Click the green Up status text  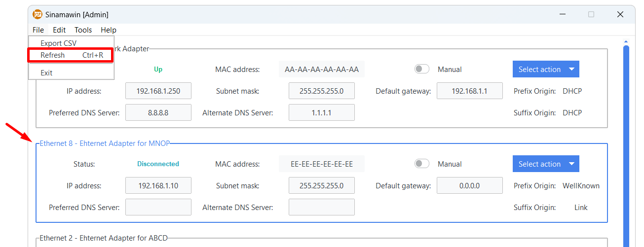[158, 70]
